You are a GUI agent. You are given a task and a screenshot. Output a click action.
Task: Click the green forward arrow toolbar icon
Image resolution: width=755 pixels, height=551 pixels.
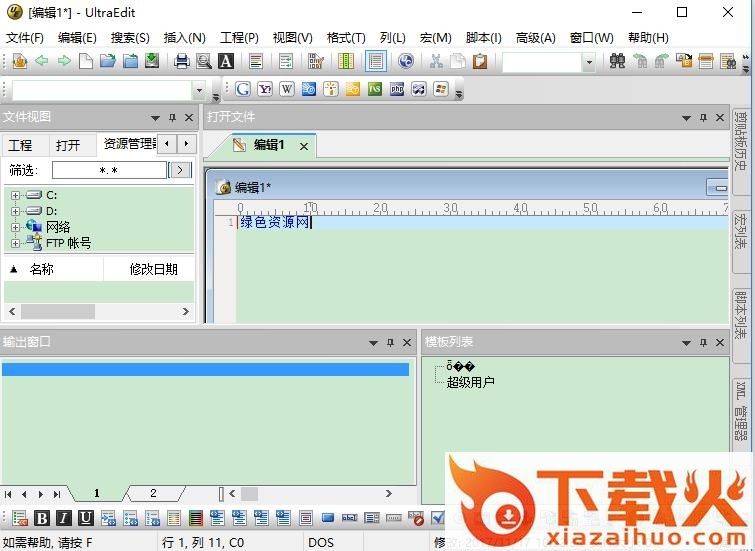tap(64, 61)
